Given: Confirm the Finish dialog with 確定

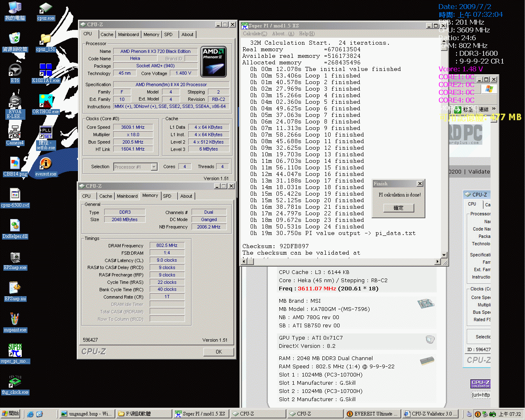Looking at the screenshot, I should (398, 208).
